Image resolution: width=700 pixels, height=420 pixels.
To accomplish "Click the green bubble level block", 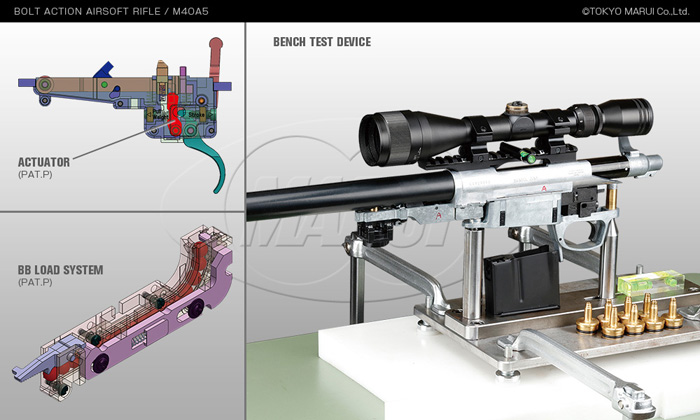I will pos(651,283).
